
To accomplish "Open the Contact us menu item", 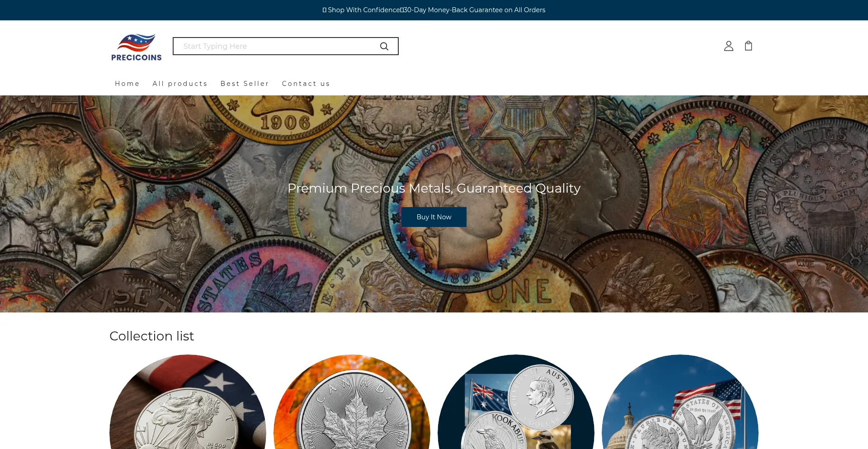I will [306, 84].
